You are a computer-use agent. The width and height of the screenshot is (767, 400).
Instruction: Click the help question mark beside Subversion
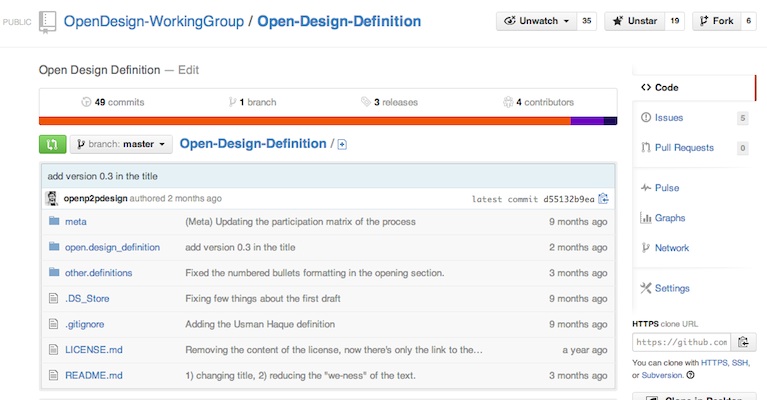click(x=690, y=375)
